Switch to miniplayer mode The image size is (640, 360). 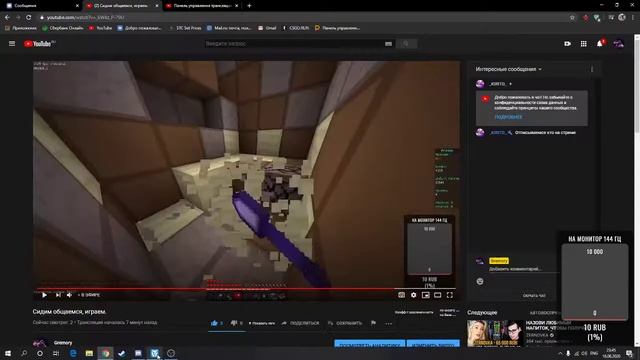click(426, 295)
